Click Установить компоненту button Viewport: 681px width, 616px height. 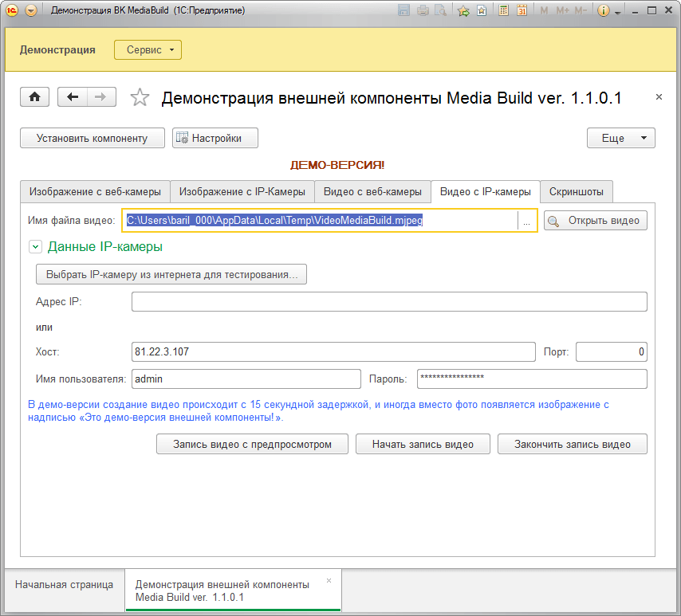92,138
